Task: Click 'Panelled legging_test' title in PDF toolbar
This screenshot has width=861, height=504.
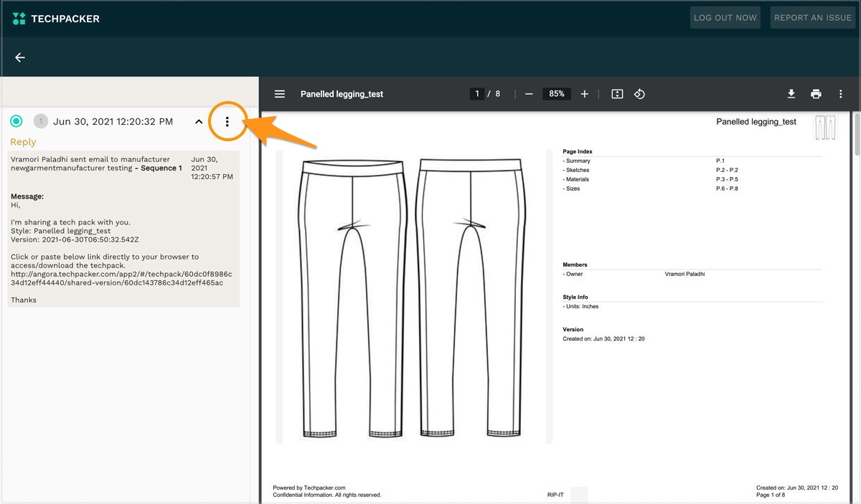Action: [x=342, y=94]
